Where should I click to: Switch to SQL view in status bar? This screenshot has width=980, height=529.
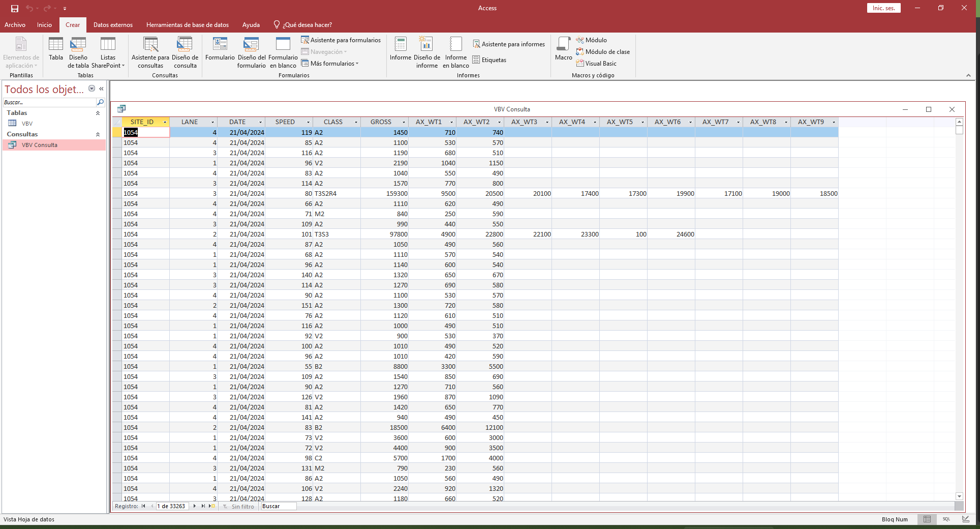[x=946, y=519]
